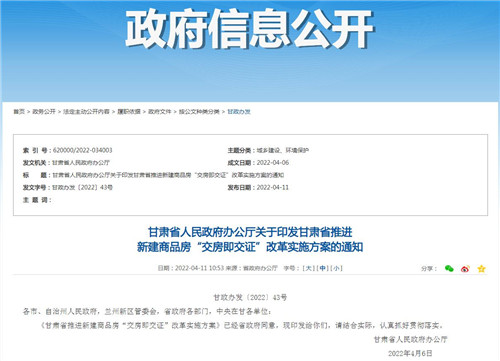Navigate to the 政府文件 breadcrumb
Viewport: 500px width, 361px height.
pyautogui.click(x=160, y=112)
